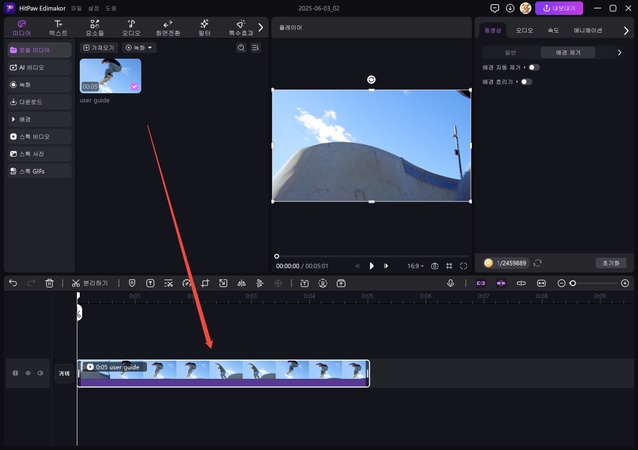Switch to the 오디오 properties tab
The image size is (638, 450).
(x=524, y=30)
